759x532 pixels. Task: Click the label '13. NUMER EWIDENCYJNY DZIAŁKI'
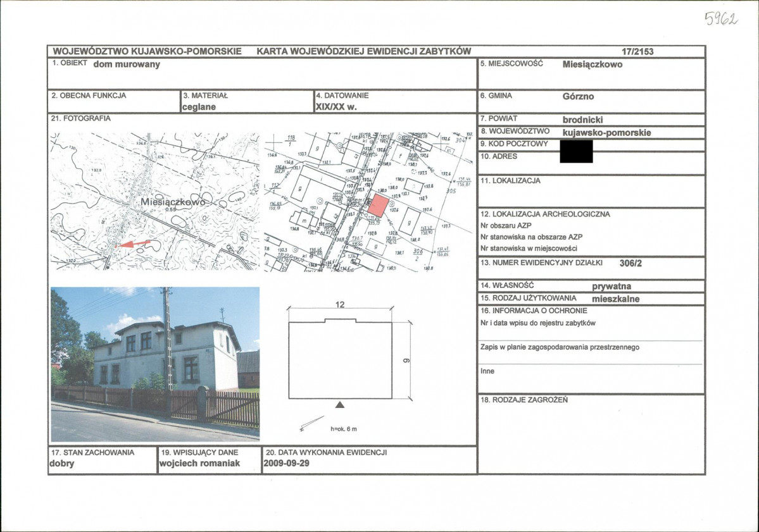541,263
